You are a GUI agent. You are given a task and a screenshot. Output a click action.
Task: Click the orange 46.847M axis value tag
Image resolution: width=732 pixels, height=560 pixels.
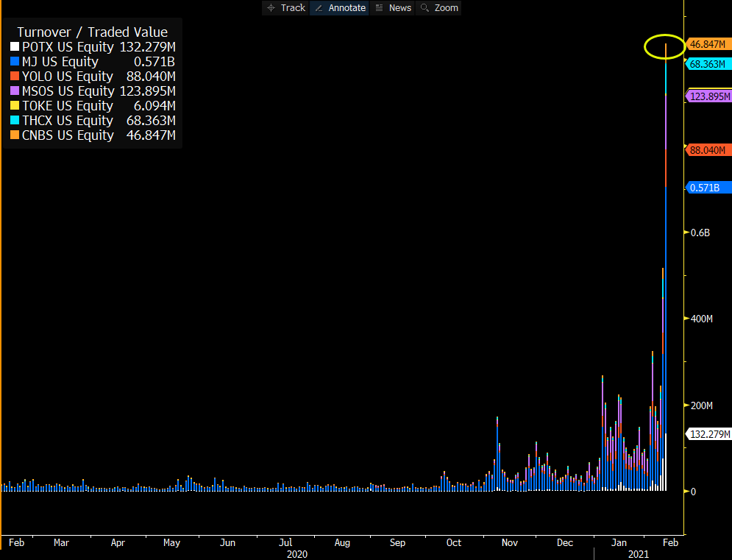point(706,44)
